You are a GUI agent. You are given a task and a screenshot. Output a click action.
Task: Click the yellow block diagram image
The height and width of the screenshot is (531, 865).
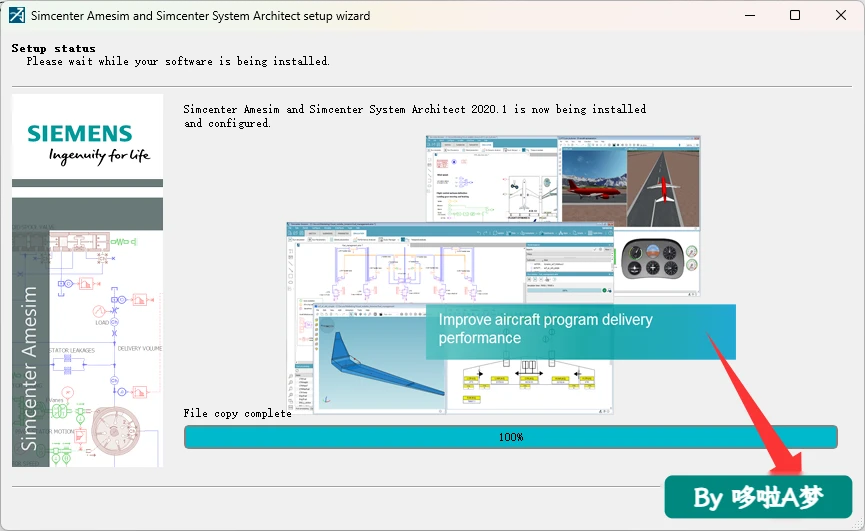click(x=528, y=384)
